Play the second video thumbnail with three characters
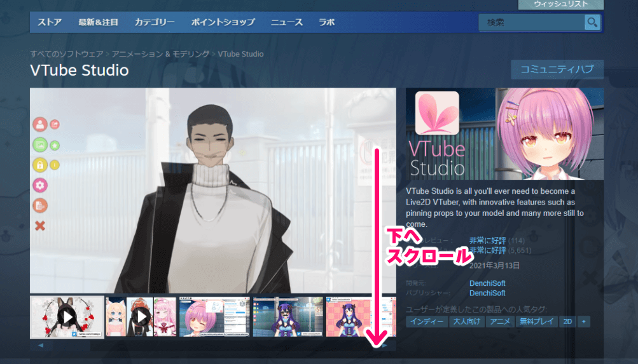 (141, 317)
